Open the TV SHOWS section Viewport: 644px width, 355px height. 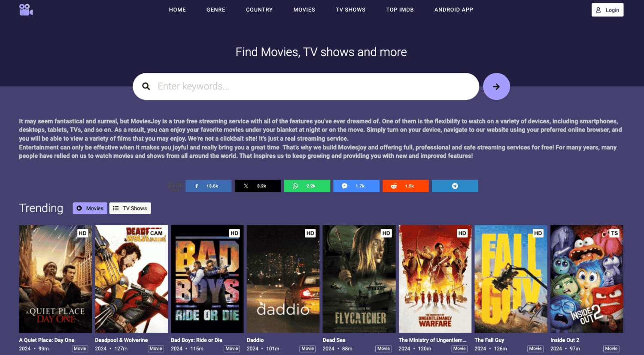[350, 9]
